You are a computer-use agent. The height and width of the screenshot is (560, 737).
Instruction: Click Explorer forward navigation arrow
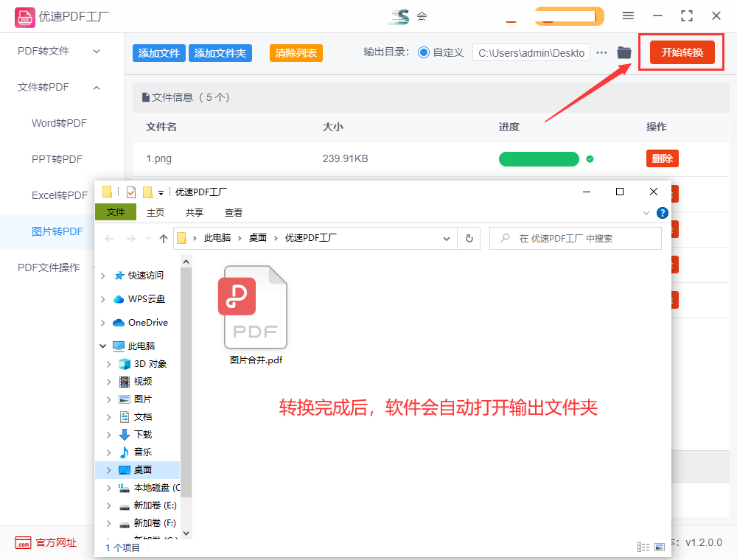pos(131,239)
